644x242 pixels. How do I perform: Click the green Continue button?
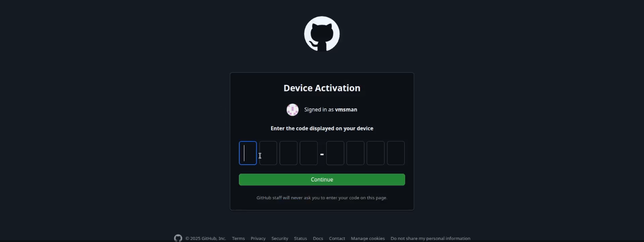point(322,179)
